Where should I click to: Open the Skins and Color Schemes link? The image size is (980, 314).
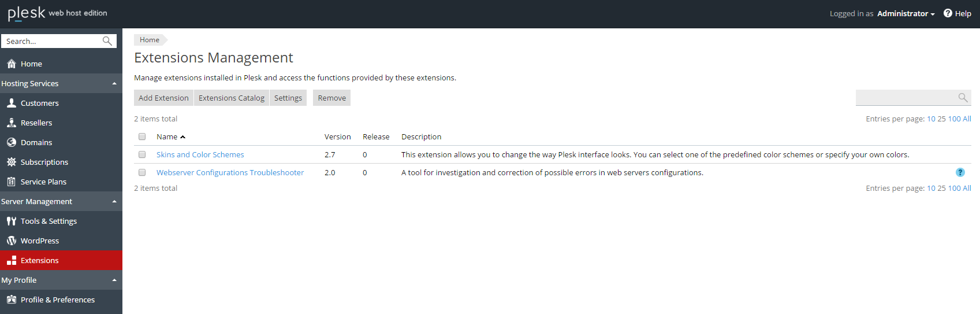(x=200, y=154)
